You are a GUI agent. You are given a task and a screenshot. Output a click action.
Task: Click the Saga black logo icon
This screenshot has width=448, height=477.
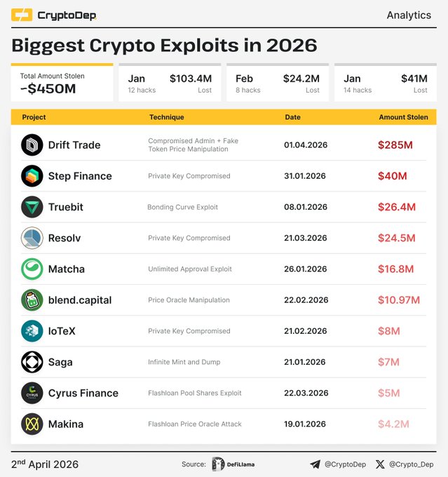[x=32, y=362]
